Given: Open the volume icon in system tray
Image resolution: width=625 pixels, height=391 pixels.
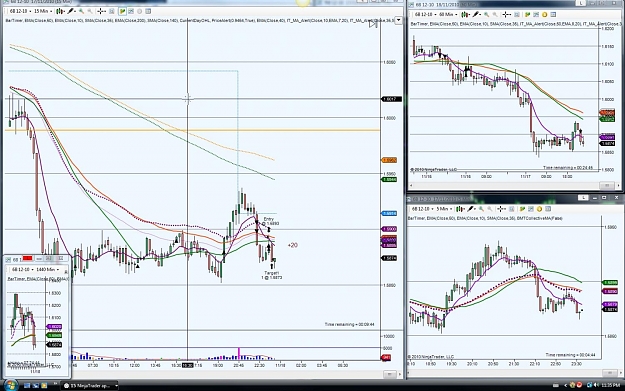Looking at the screenshot, I should [596, 385].
